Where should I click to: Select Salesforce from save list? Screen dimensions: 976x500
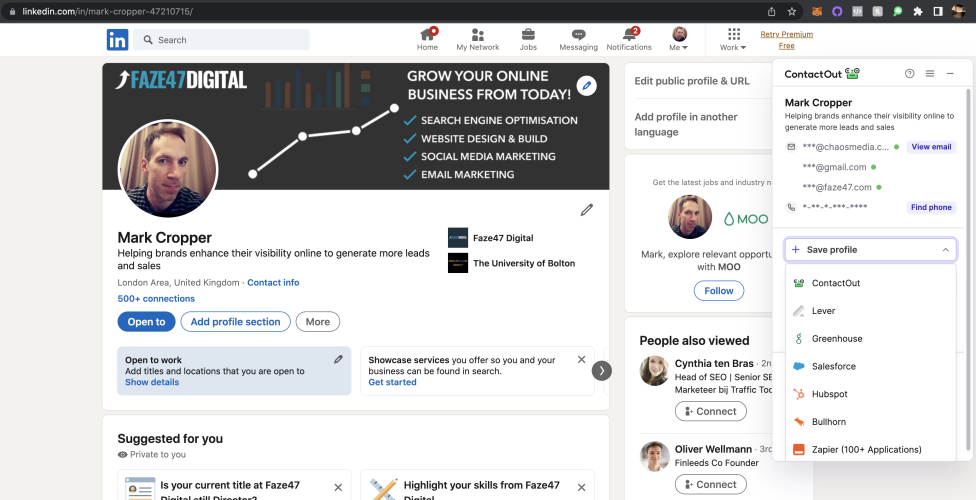(870, 366)
